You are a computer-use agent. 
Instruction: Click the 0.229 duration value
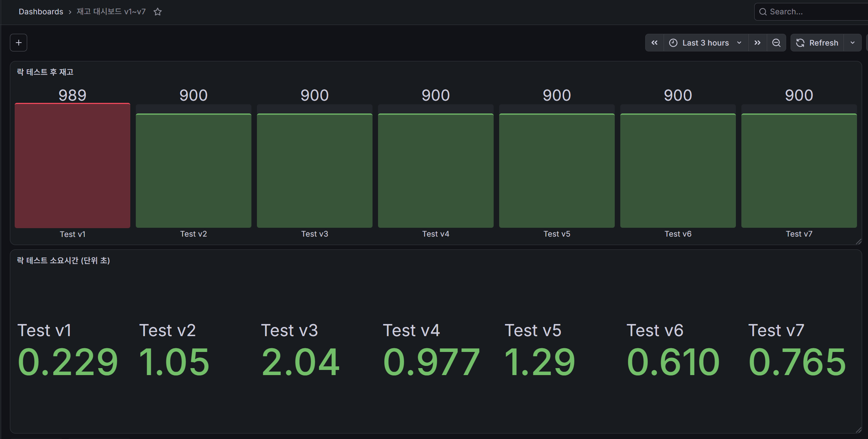pyautogui.click(x=68, y=362)
